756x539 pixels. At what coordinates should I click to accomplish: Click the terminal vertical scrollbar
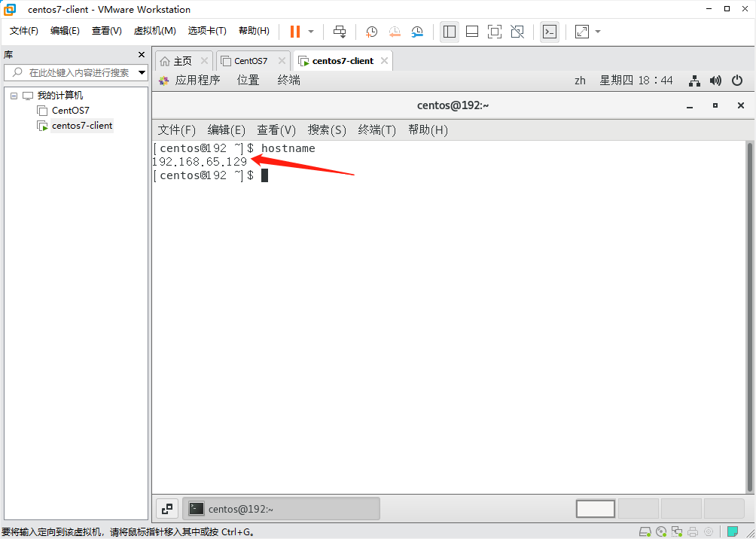[x=750, y=318]
